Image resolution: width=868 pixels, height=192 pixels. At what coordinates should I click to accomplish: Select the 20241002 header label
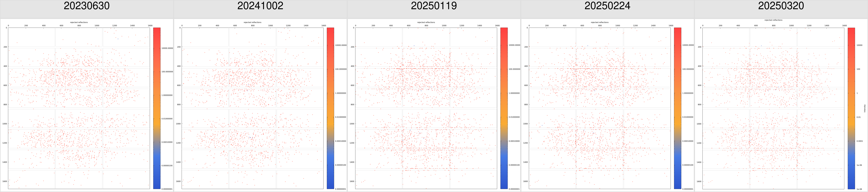coord(260,6)
